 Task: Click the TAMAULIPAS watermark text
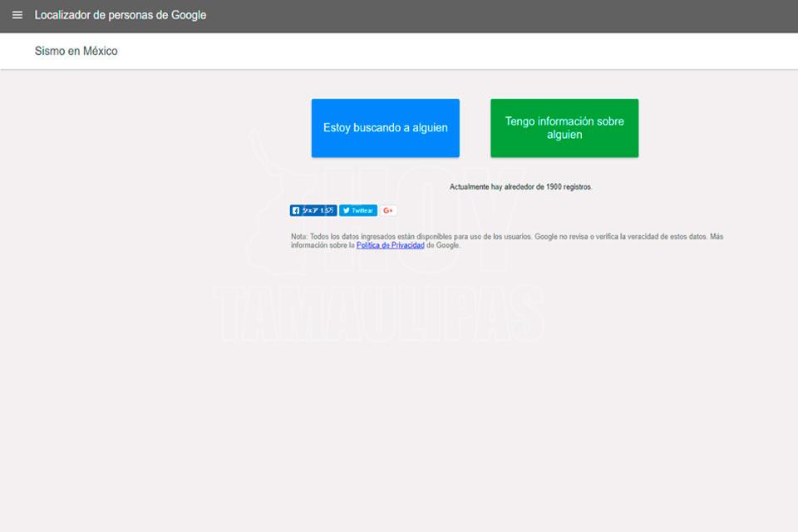378,314
